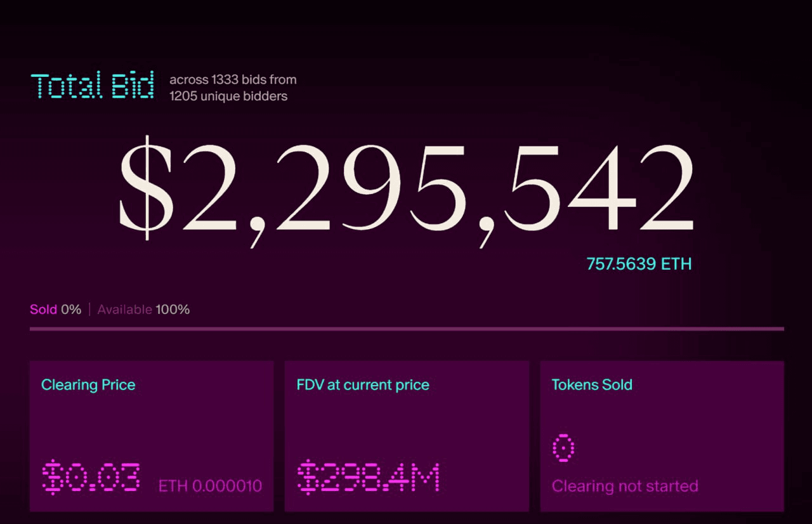812x524 pixels.
Task: Click the dotted zero tokens sold value
Action: pos(563,448)
